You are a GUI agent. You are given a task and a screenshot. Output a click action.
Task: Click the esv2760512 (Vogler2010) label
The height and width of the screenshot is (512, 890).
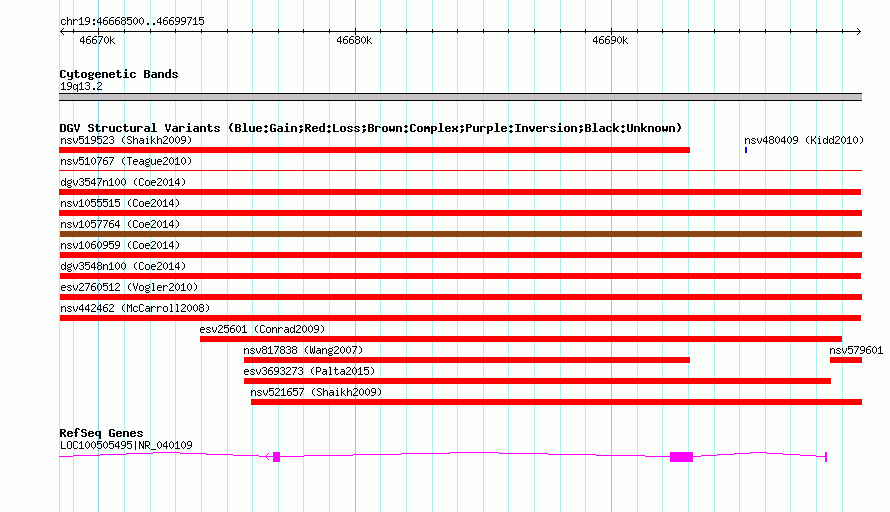[129, 287]
